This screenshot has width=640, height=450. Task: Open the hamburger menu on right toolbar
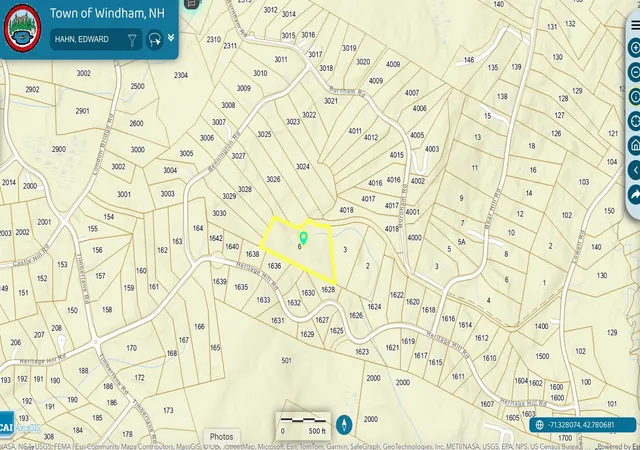coord(636,25)
